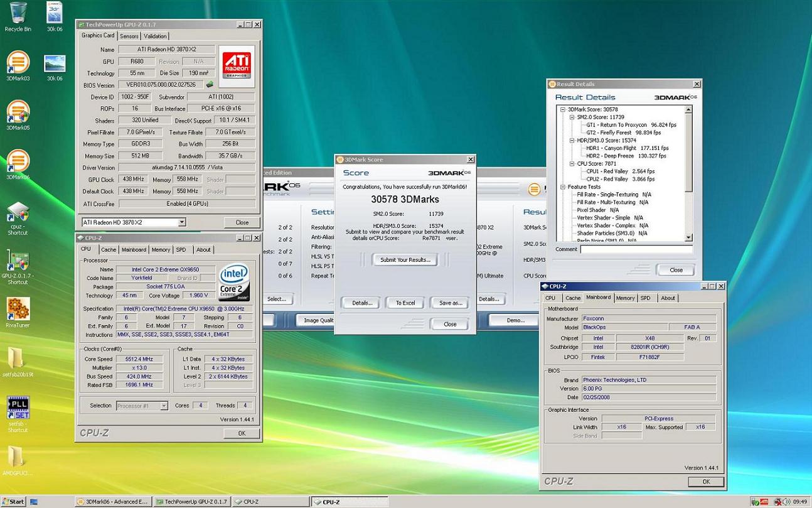Open the Memory tab in right CPU-Z
812x508 pixels.
[x=625, y=298]
